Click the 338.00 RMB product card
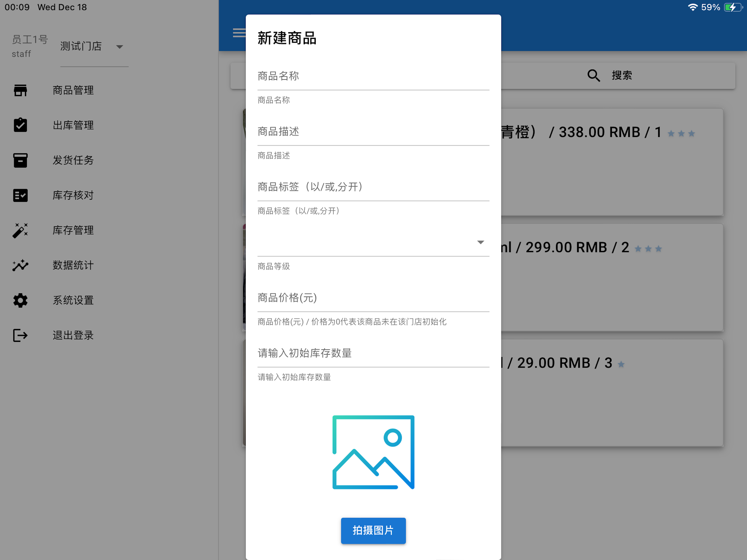 [612, 162]
